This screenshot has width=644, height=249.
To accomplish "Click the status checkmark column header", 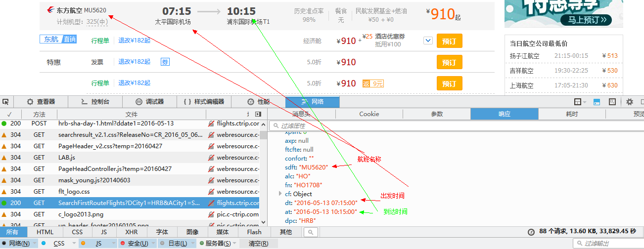I will (9, 114).
